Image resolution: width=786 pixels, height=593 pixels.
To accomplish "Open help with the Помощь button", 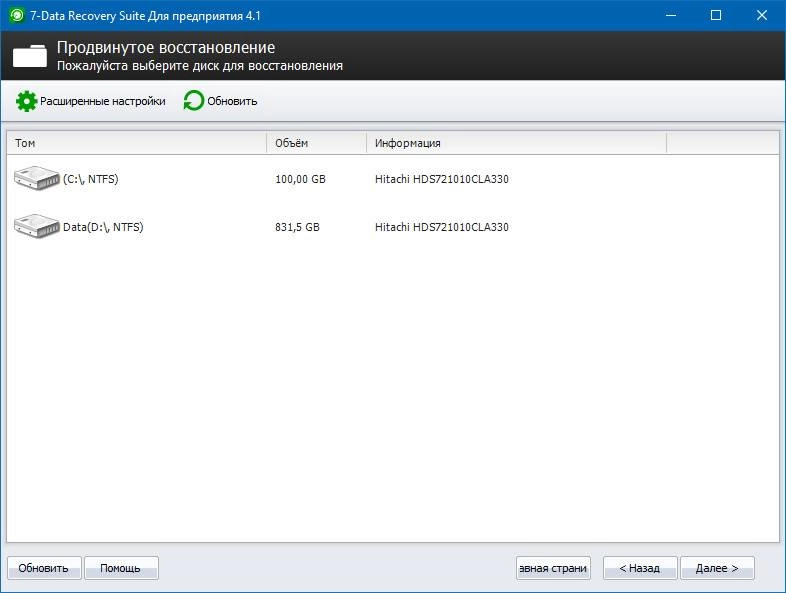I will pyautogui.click(x=121, y=568).
